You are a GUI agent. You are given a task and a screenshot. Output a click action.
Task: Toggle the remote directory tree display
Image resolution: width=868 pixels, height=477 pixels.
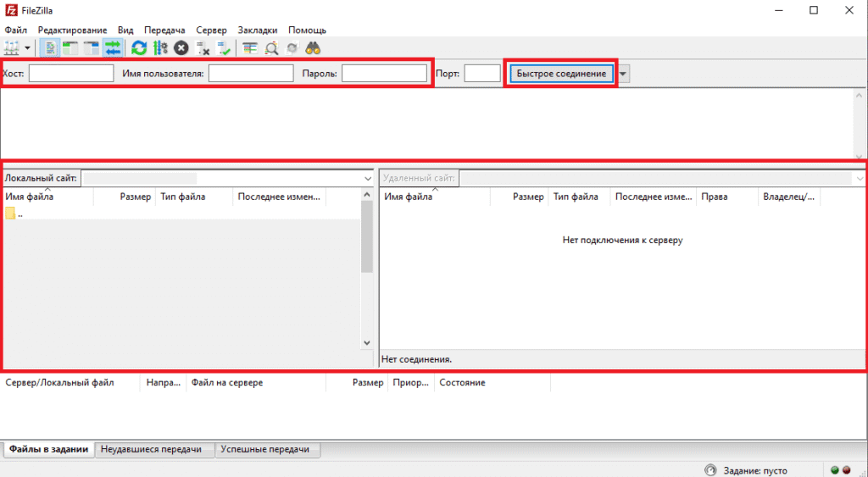[92, 48]
